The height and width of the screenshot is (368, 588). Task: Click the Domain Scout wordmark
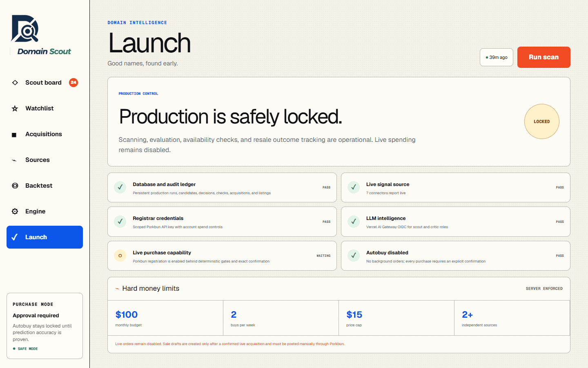pyautogui.click(x=44, y=52)
